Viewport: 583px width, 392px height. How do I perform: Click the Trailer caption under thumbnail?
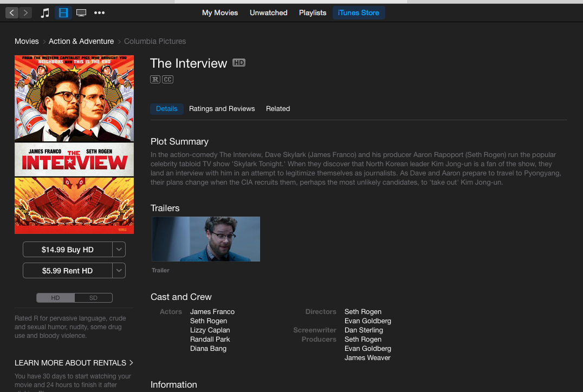click(160, 271)
